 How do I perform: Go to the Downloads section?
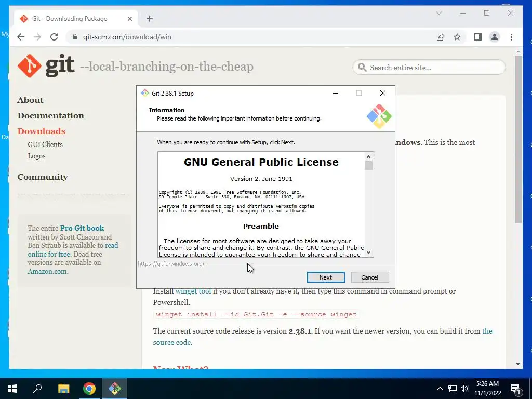pos(42,131)
